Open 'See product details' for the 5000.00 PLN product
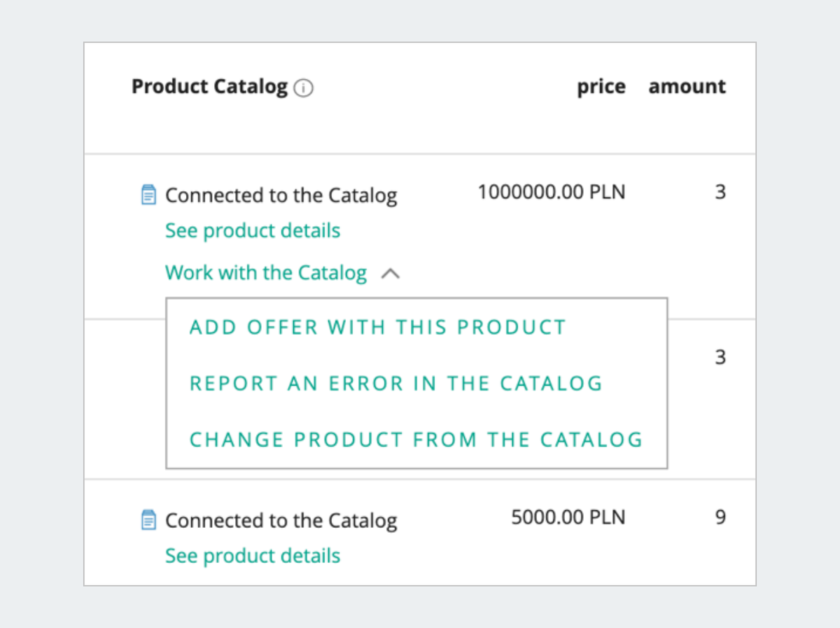 (253, 556)
